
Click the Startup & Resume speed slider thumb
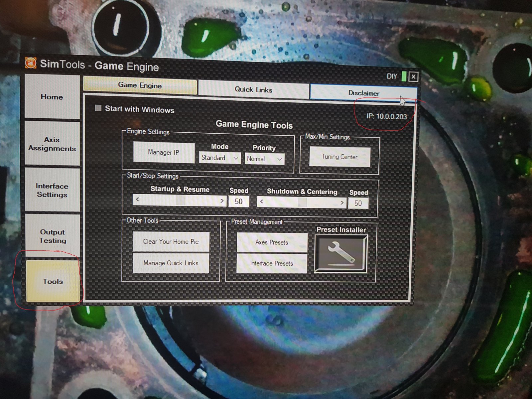tap(181, 200)
